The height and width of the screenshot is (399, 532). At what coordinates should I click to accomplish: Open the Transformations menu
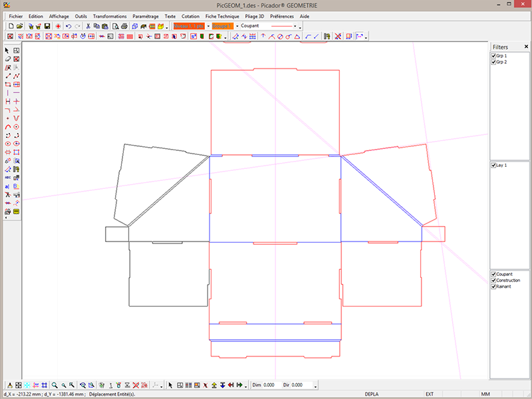109,15
